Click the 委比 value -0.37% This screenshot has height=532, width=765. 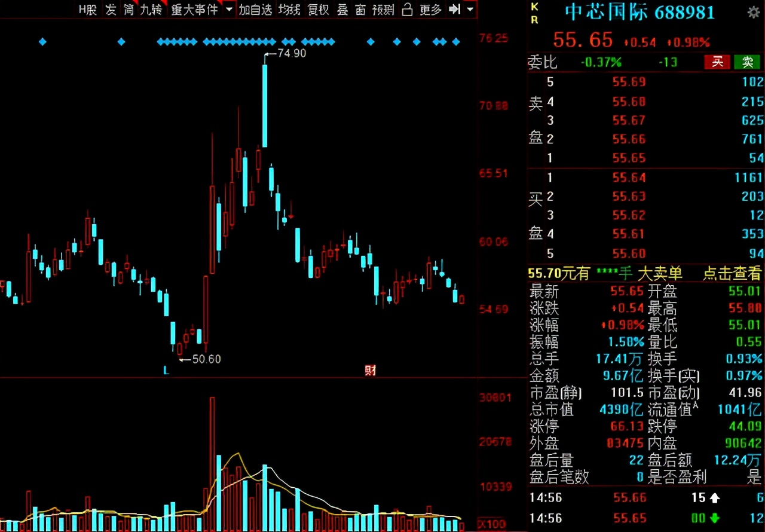click(x=601, y=62)
